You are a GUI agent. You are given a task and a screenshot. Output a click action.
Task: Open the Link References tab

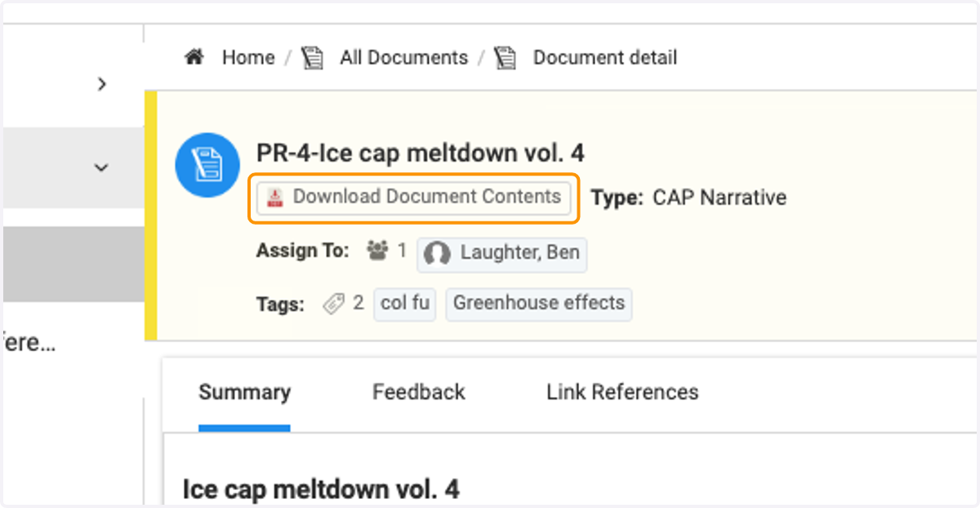click(622, 392)
